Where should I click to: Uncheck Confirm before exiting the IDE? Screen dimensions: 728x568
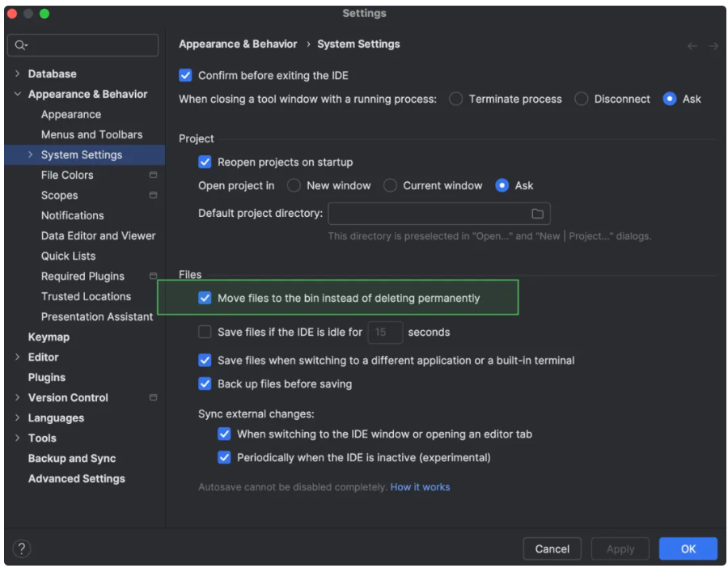click(x=185, y=75)
